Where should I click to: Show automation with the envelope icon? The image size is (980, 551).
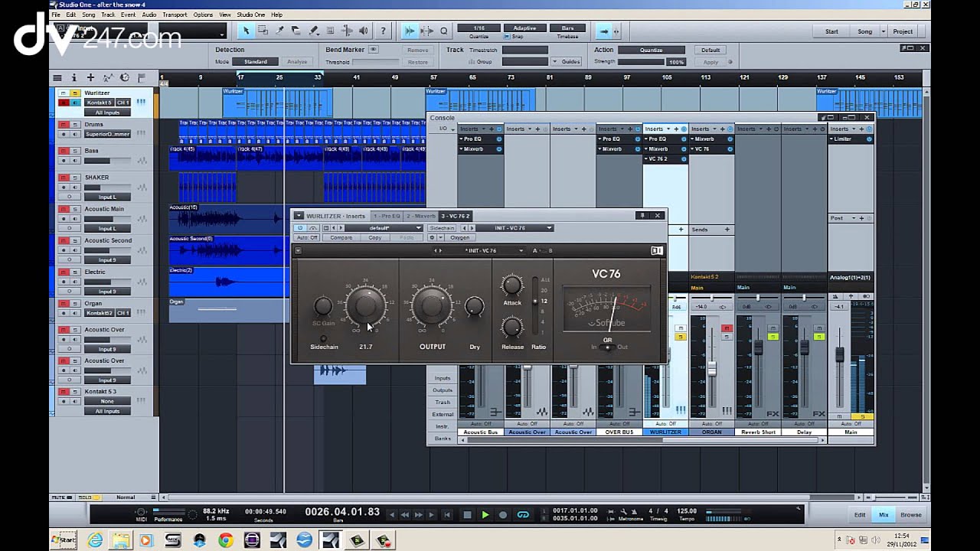pyautogui.click(x=107, y=77)
